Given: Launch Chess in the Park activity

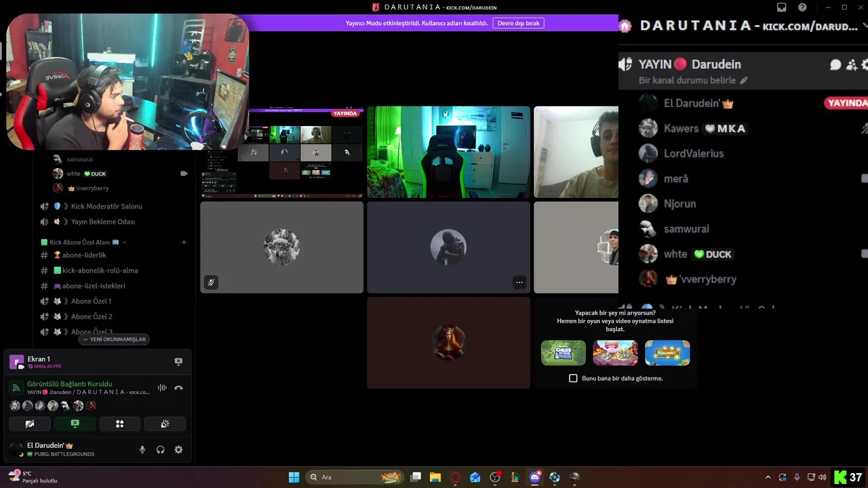Looking at the screenshot, I should tap(564, 353).
